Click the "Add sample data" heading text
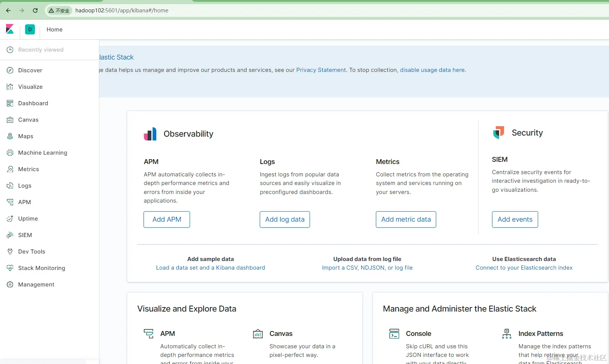 pos(211,259)
